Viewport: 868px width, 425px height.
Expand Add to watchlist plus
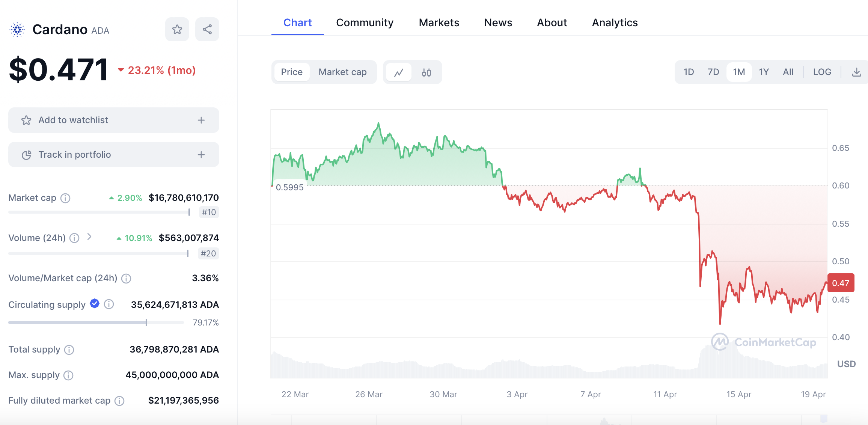coord(201,120)
